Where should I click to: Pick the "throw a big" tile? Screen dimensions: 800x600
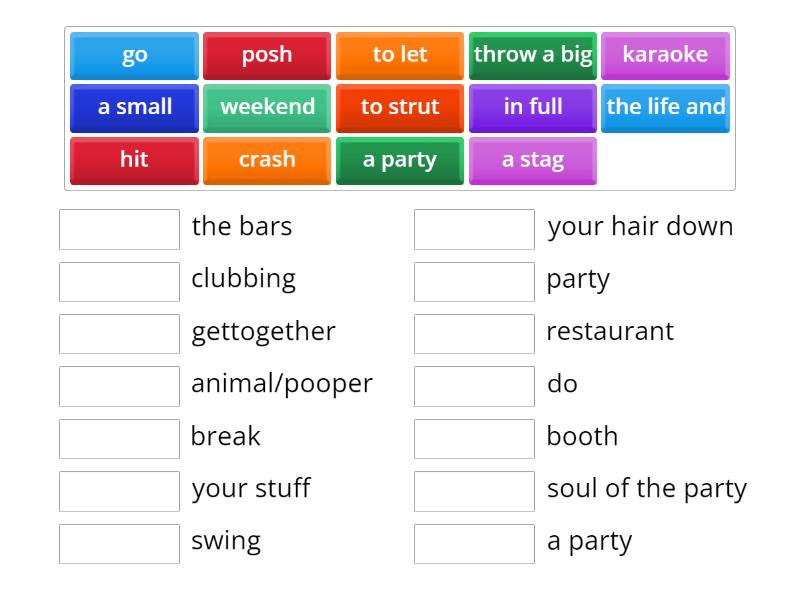(532, 55)
